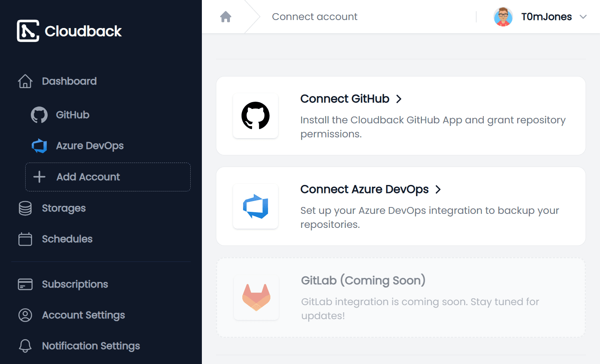Click the Storages database icon
The height and width of the screenshot is (364, 600).
(x=25, y=208)
